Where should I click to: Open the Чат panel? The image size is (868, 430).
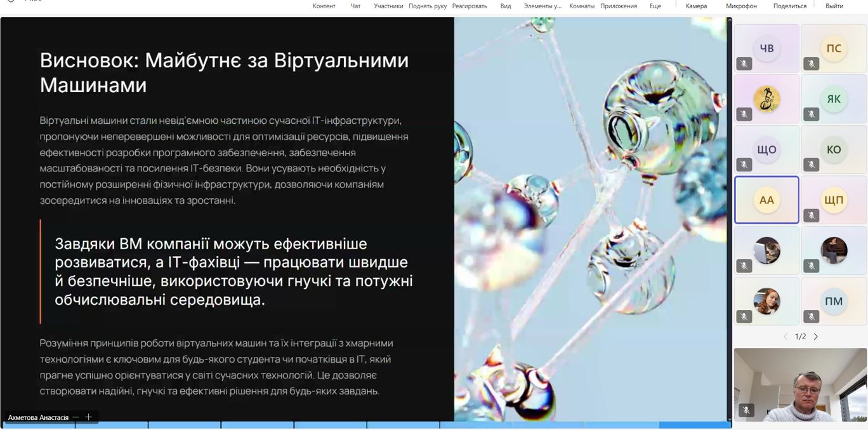tap(355, 6)
